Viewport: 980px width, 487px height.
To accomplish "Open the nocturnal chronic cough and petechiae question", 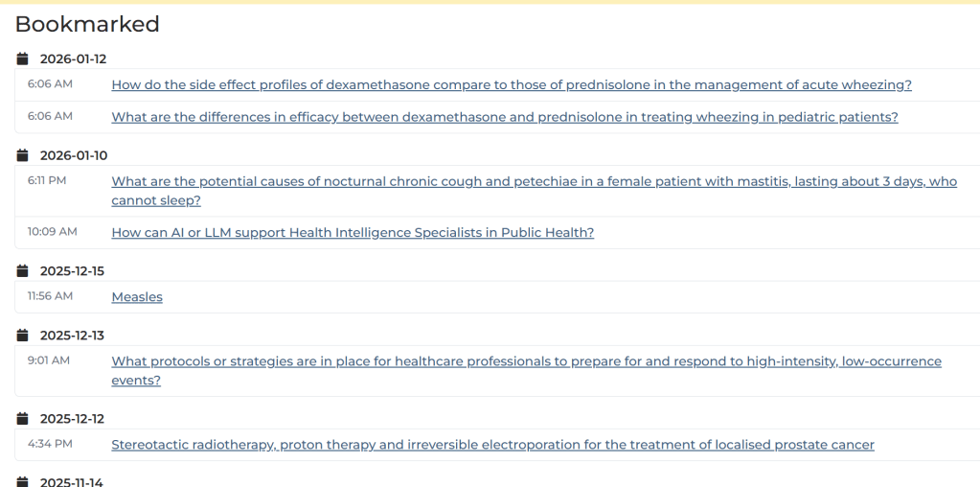I will pos(534,181).
